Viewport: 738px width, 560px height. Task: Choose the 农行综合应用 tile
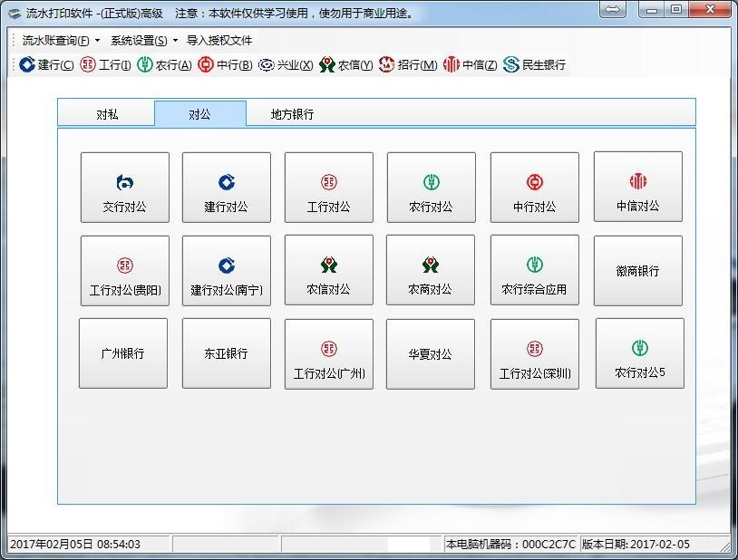535,270
